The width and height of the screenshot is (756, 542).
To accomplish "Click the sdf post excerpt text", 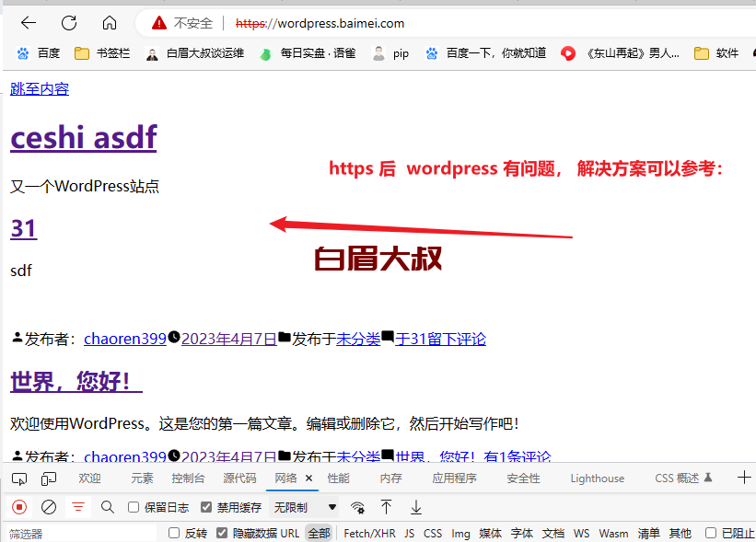I will click(21, 271).
